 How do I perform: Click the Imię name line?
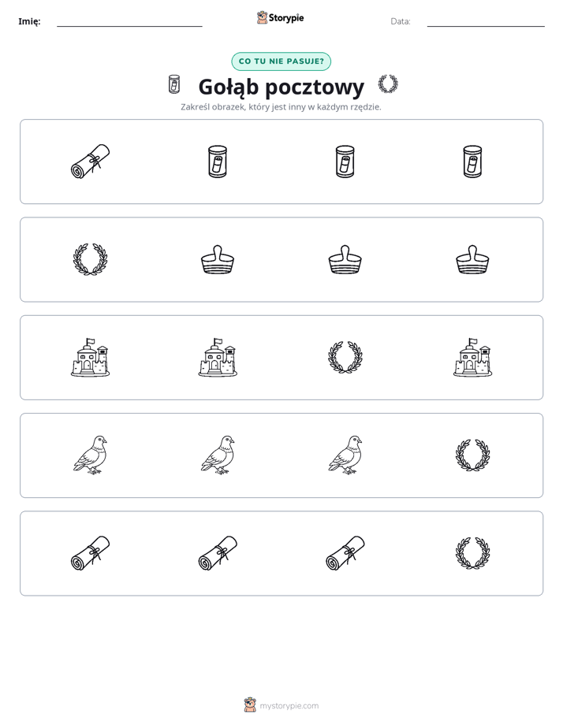coord(129,22)
